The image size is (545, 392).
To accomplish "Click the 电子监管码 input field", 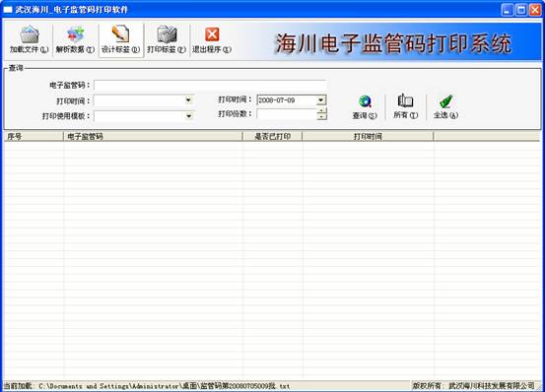I will tap(210, 85).
